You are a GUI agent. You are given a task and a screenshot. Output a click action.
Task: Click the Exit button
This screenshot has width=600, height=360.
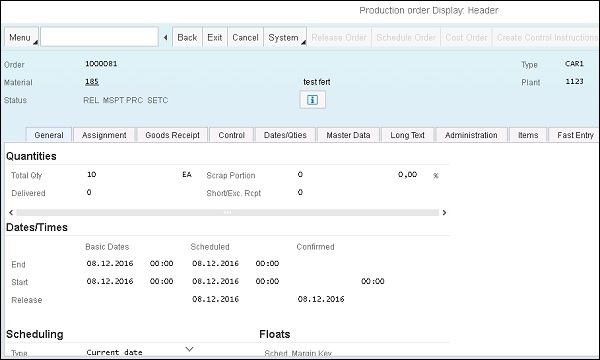click(x=215, y=37)
